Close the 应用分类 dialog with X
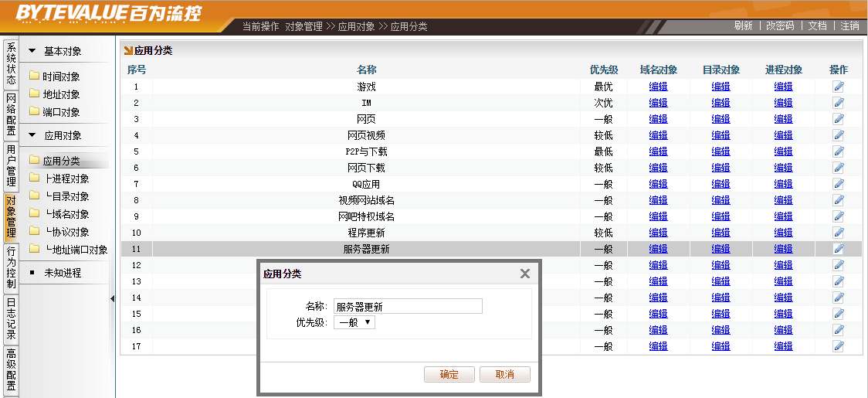The height and width of the screenshot is (398, 868). 525,274
